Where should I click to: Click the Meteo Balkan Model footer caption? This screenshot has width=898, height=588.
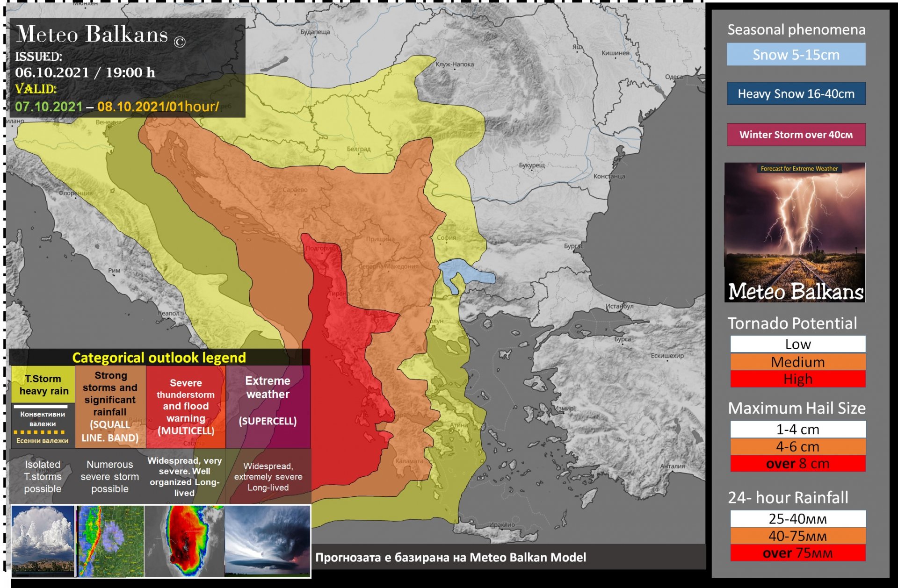pos(450,557)
